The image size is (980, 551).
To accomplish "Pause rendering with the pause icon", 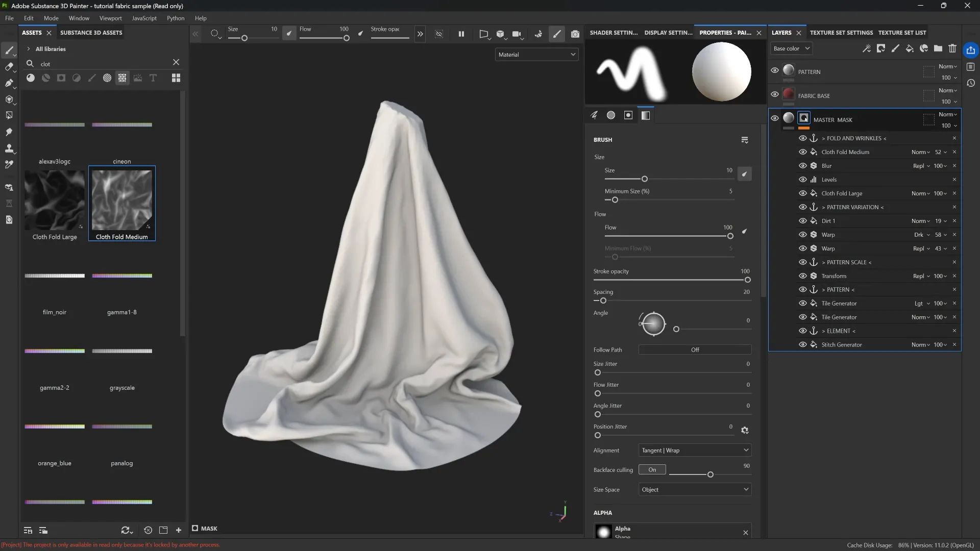I will [x=461, y=34].
